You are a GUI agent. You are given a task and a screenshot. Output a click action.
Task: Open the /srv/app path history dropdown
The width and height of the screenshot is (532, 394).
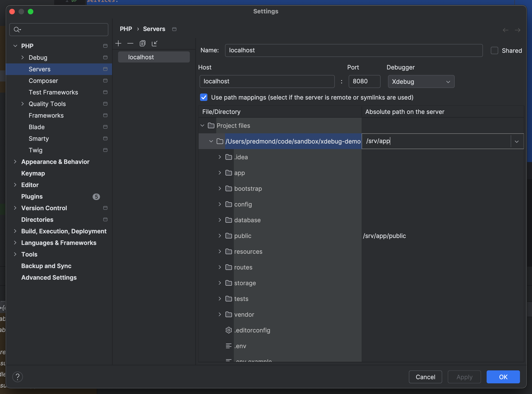(517, 141)
